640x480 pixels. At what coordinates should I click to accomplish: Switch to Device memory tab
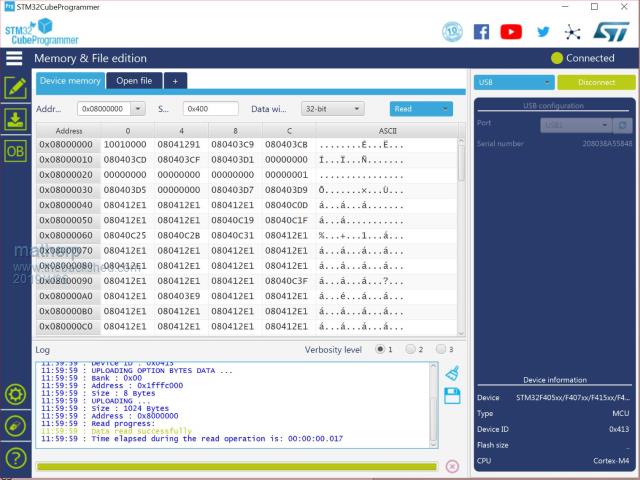pos(70,81)
